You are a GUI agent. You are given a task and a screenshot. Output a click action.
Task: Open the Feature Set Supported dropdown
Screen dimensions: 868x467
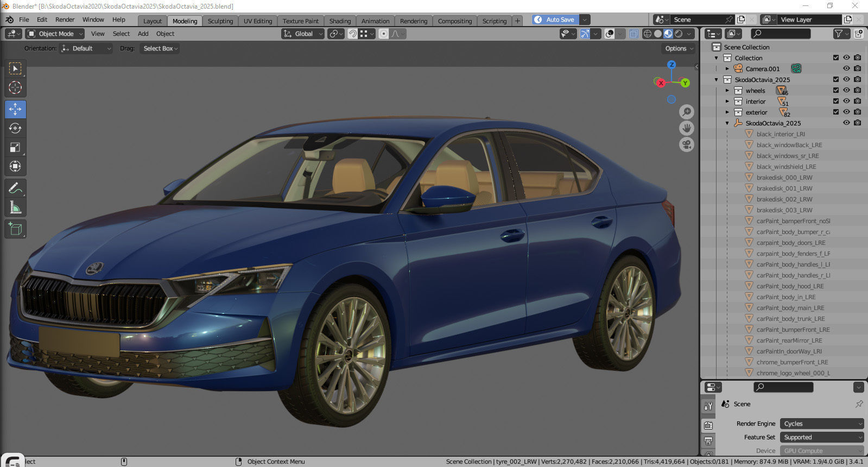pos(821,437)
